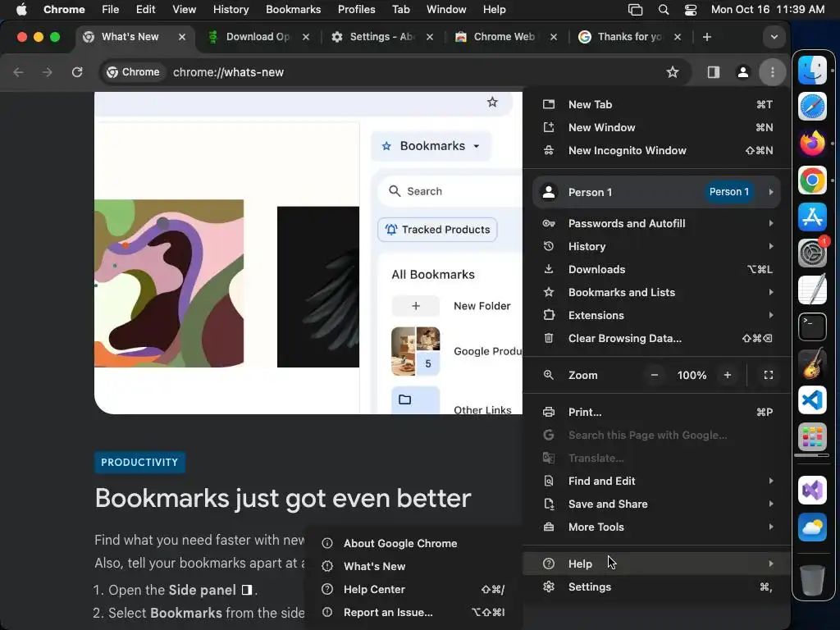This screenshot has width=840, height=630.
Task: Click the Chrome site info chip
Action: [x=134, y=72]
